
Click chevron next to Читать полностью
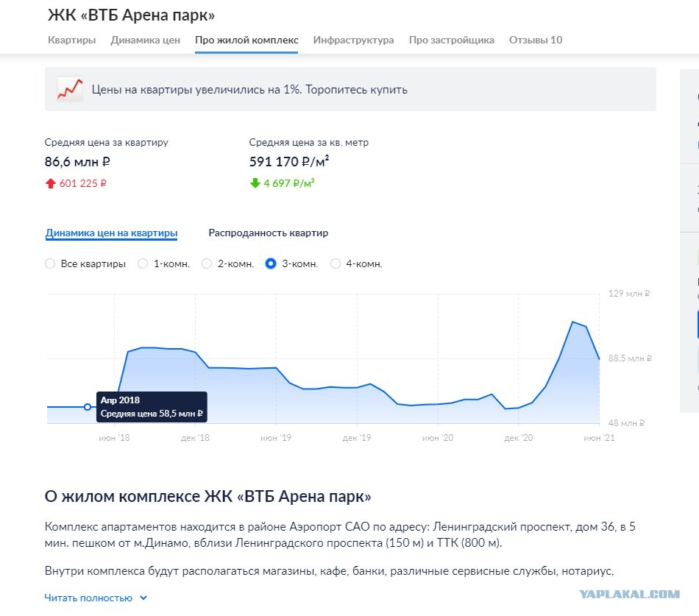click(143, 598)
